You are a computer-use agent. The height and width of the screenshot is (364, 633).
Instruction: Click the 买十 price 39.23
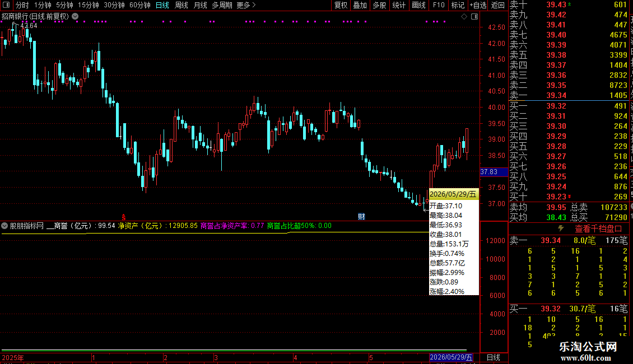[556, 197]
